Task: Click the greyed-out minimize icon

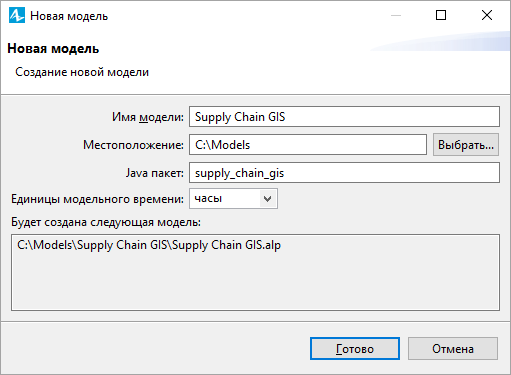Action: pyautogui.click(x=396, y=15)
